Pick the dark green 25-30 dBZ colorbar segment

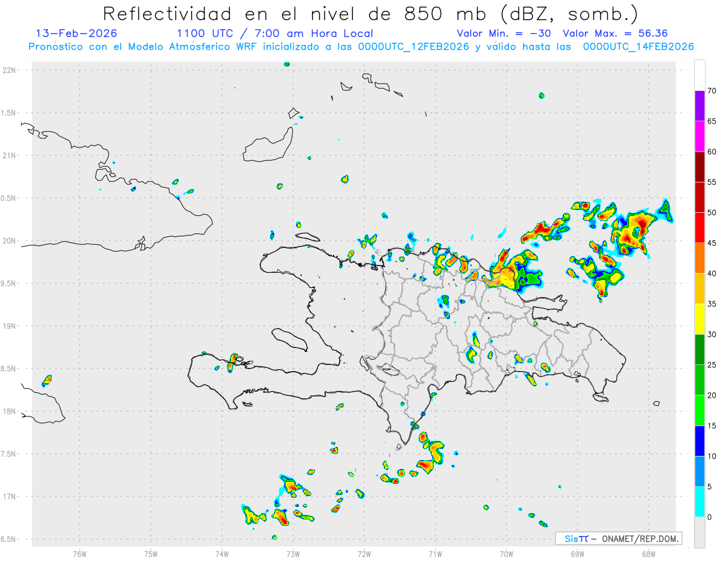[x=699, y=350]
